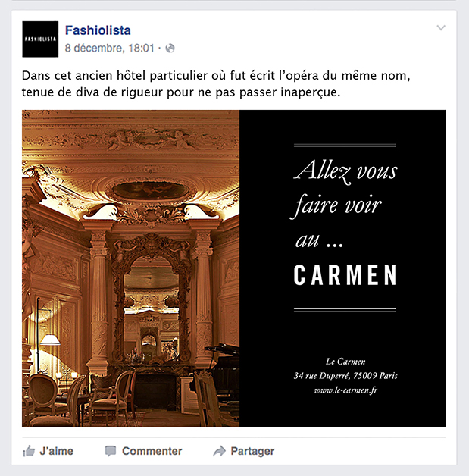Click the Partager label
The image size is (469, 476).
[252, 451]
